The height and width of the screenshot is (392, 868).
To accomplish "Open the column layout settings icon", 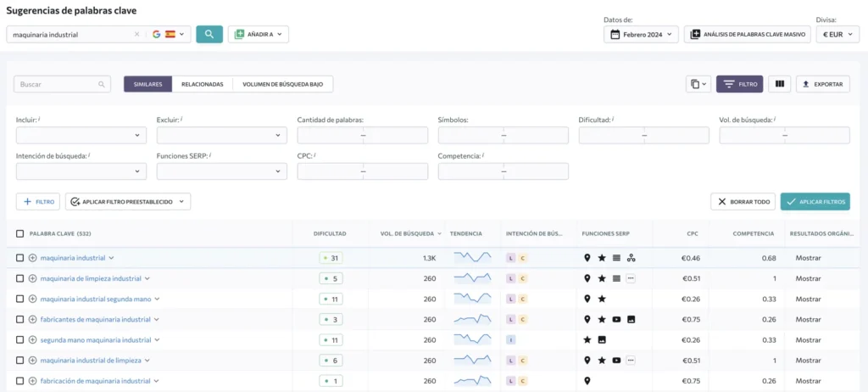I will pos(780,84).
